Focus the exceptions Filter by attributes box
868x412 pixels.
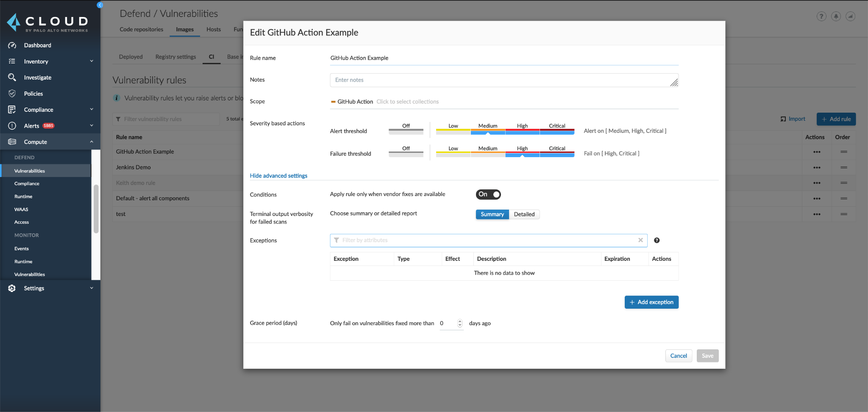488,240
